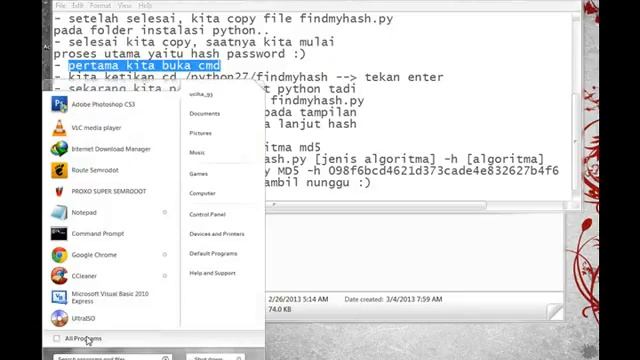Click Notepad horizontal scrollbar thumb
The height and width of the screenshot is (360, 640).
(376, 205)
